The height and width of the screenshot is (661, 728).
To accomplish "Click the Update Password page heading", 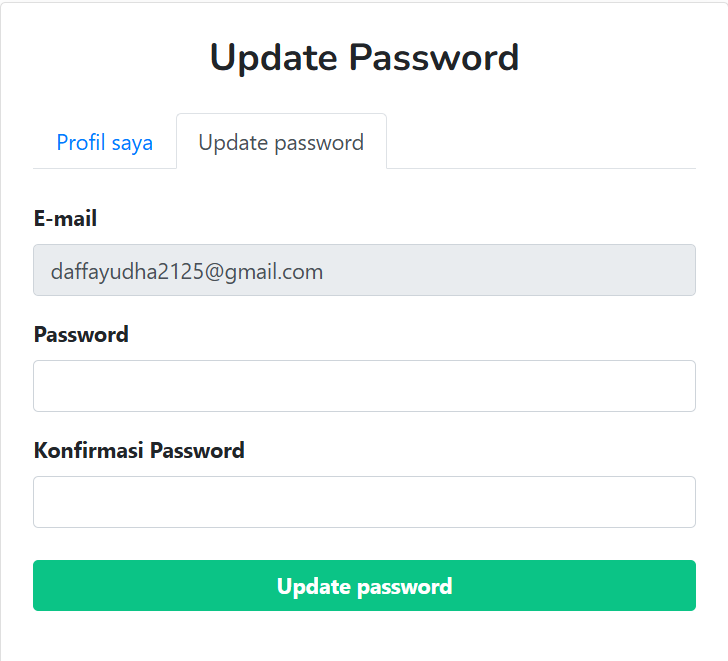I will pyautogui.click(x=364, y=57).
